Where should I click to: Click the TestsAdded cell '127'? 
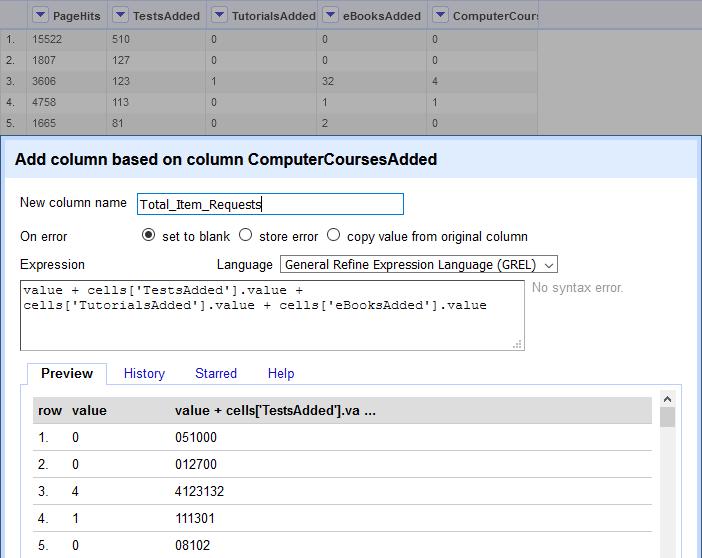coord(121,60)
